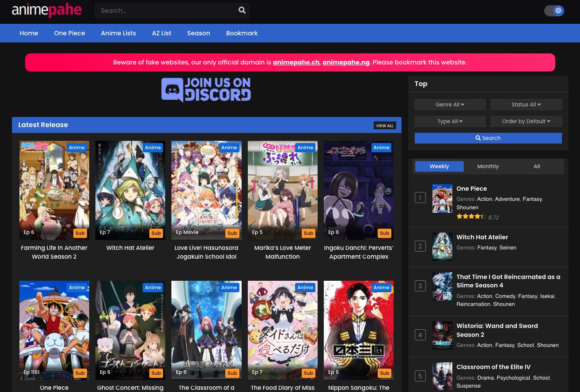
Task: Open Marika's Love Meter Malfunction poster
Action: click(x=283, y=190)
